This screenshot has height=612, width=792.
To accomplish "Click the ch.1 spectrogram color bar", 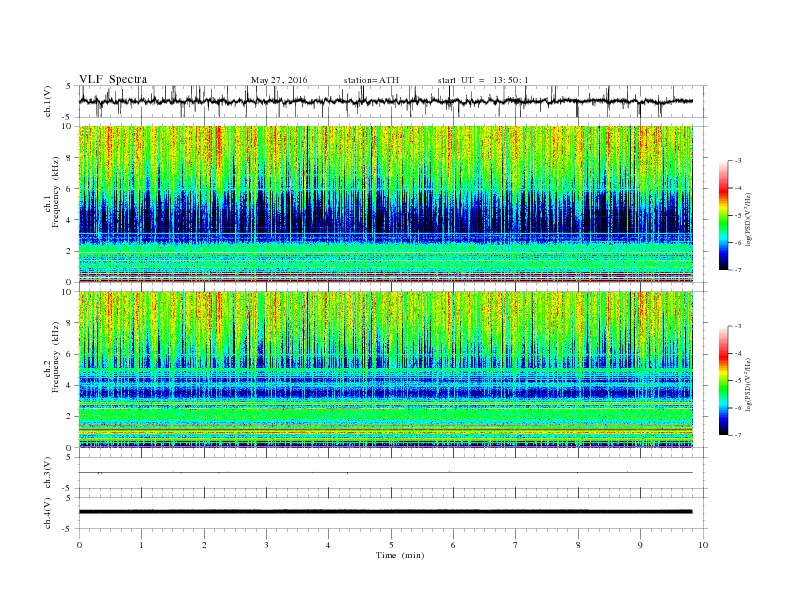I will (x=723, y=215).
